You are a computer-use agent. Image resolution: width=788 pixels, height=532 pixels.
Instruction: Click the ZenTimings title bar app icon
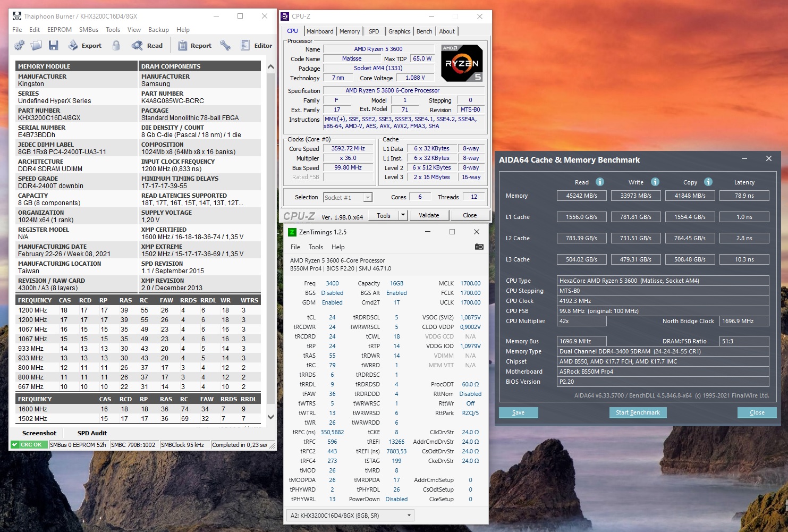(x=292, y=232)
